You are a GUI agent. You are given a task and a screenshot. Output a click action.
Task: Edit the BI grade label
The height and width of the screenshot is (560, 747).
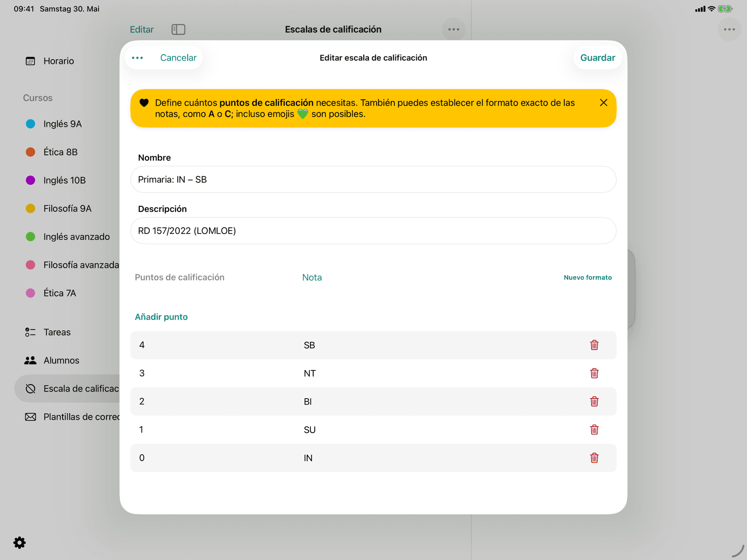tap(308, 402)
